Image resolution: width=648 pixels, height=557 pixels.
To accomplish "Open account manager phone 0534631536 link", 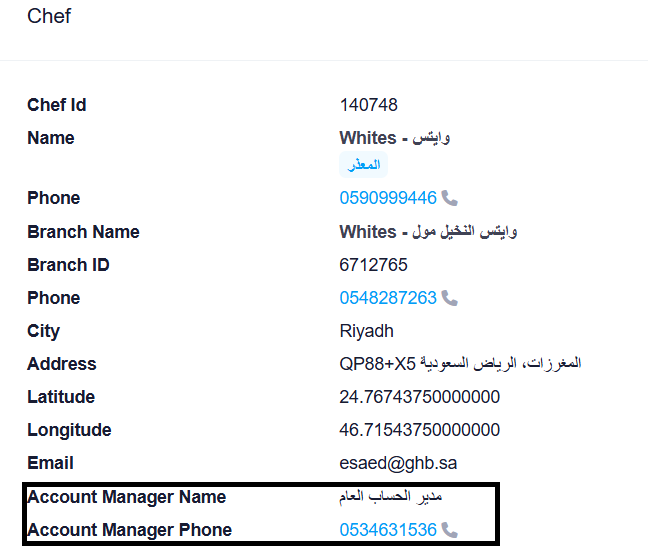I will (388, 530).
